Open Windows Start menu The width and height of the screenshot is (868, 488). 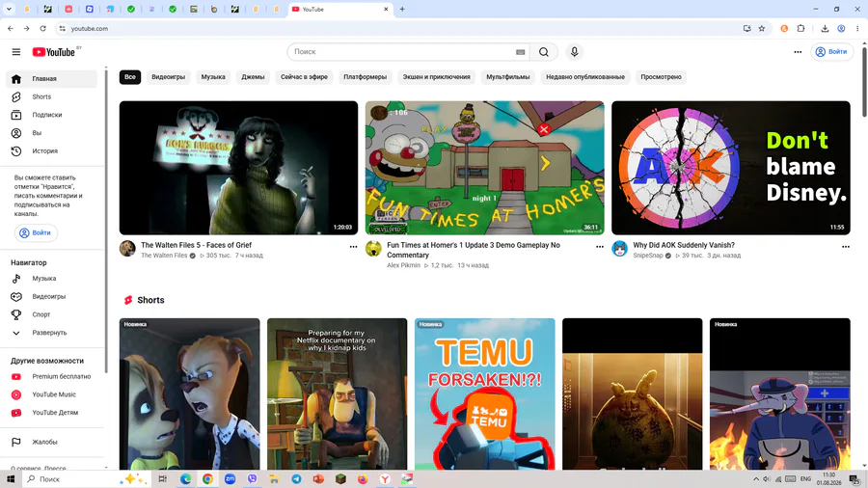pos(11,479)
